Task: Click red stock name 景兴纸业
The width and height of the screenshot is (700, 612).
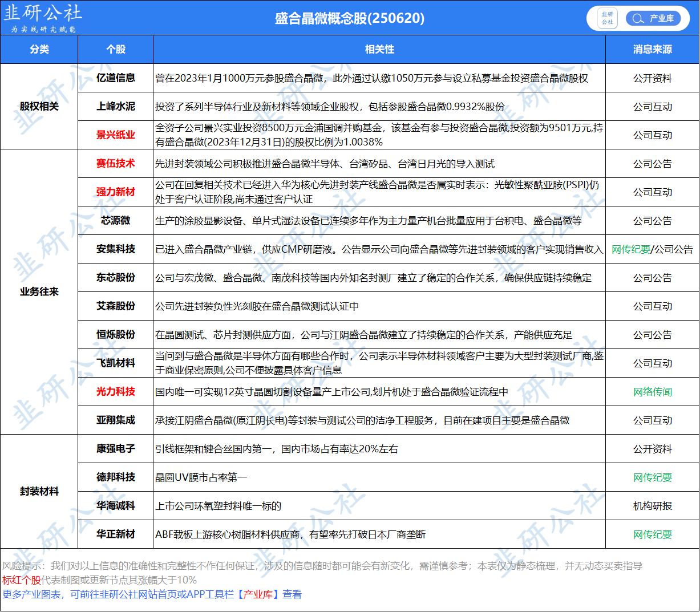Action: point(116,135)
